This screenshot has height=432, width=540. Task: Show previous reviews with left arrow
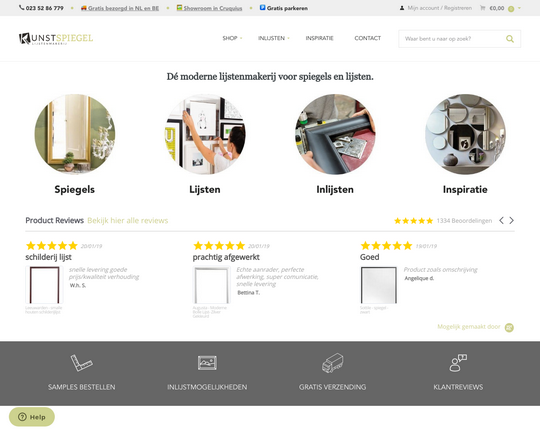tap(501, 220)
